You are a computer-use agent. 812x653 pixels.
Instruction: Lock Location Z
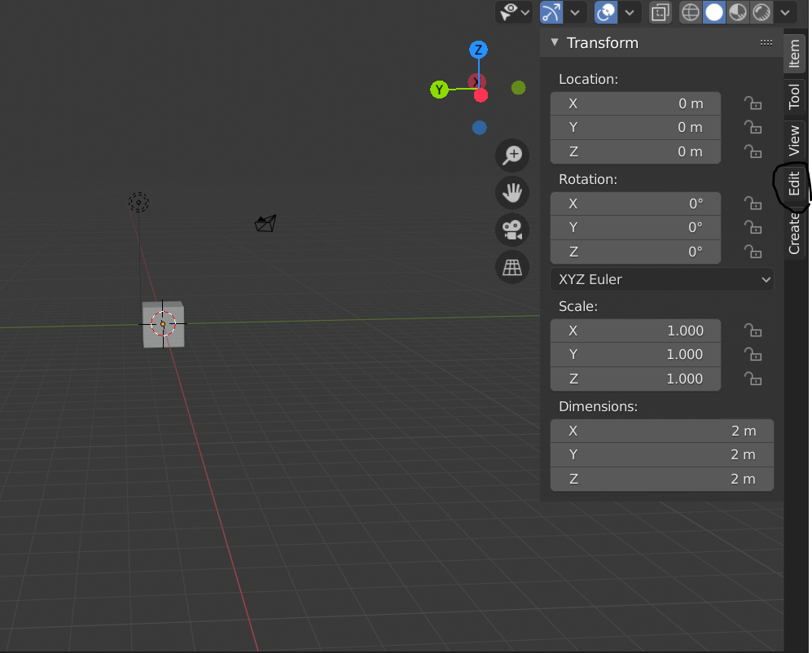[753, 151]
